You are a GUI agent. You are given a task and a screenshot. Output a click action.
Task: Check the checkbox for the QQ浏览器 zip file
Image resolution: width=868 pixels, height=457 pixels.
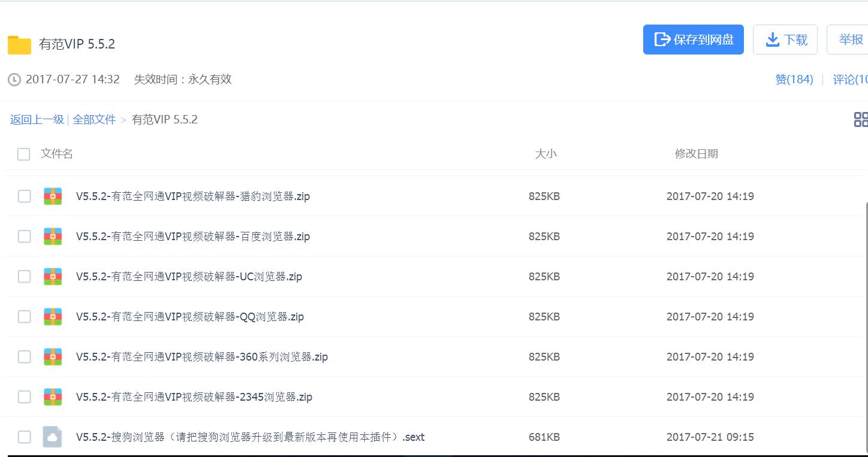[23, 316]
